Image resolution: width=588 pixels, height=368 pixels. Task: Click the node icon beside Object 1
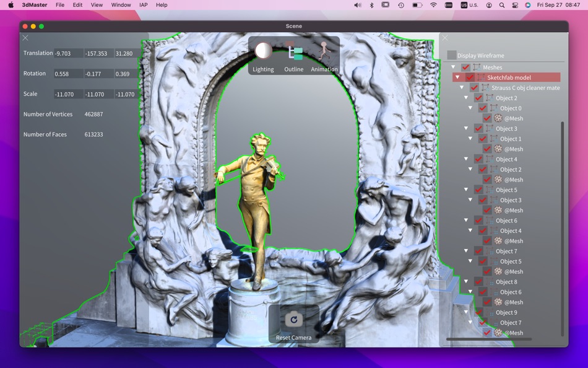(494, 139)
